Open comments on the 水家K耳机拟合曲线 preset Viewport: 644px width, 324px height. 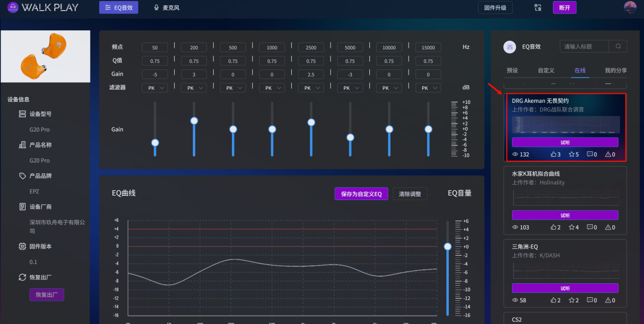coord(590,227)
